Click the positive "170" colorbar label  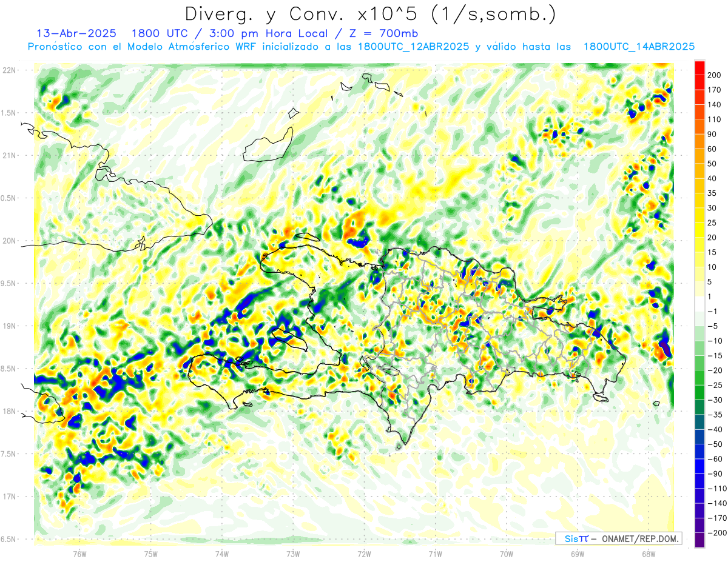[714, 90]
